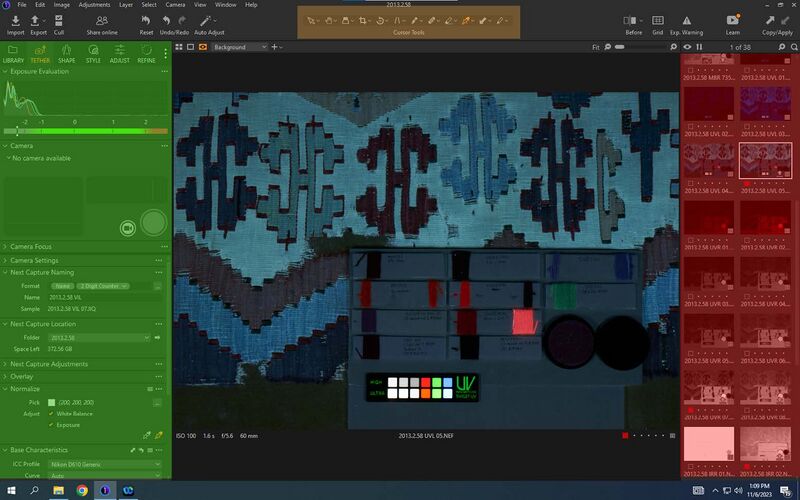This screenshot has width=800, height=500.
Task: Select the Keystone cursor tool
Action: tap(397, 20)
